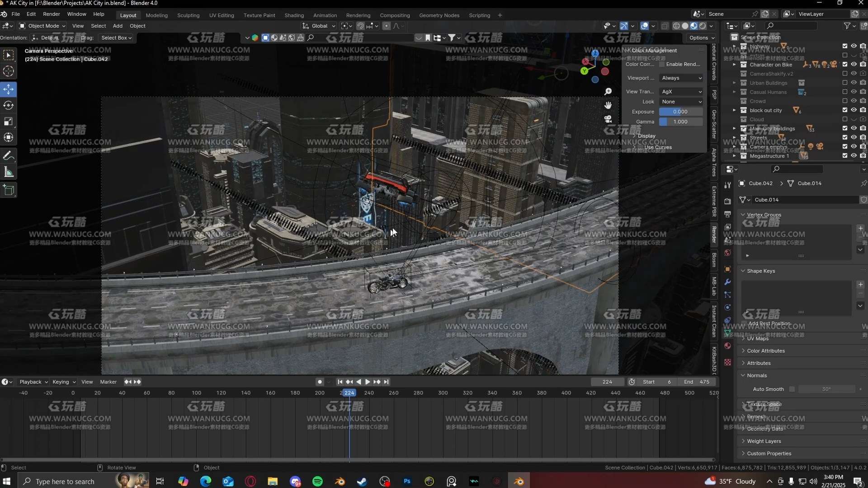The width and height of the screenshot is (868, 488).
Task: Expand the UV Maps panel
Action: [x=758, y=338]
